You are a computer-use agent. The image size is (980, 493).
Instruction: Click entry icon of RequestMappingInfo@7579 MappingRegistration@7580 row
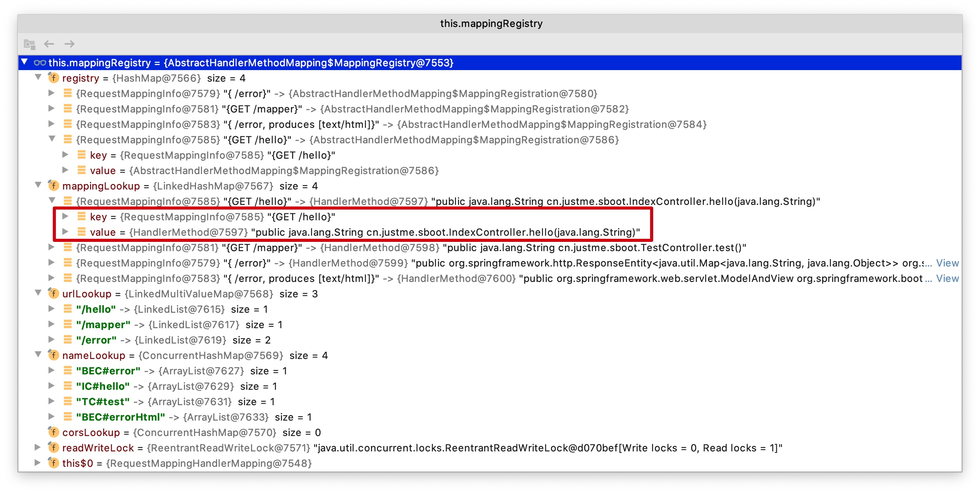68,93
